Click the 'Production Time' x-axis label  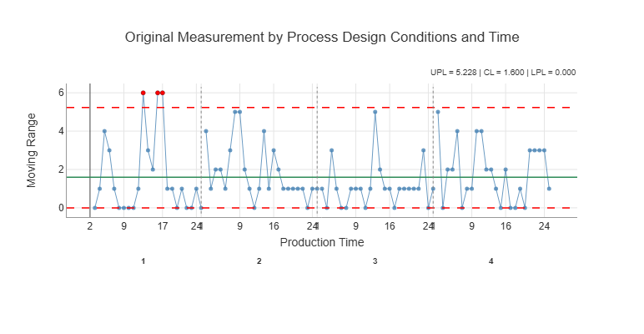322,242
